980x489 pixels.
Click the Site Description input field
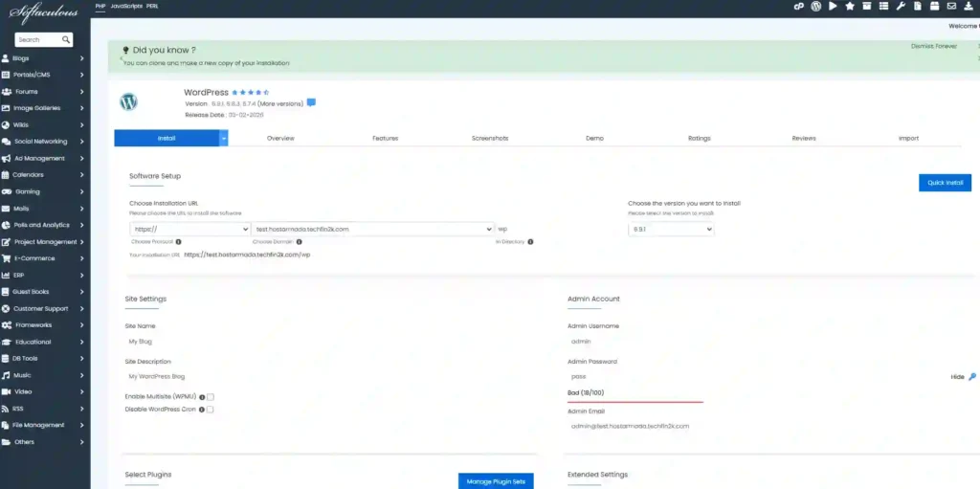(330, 376)
